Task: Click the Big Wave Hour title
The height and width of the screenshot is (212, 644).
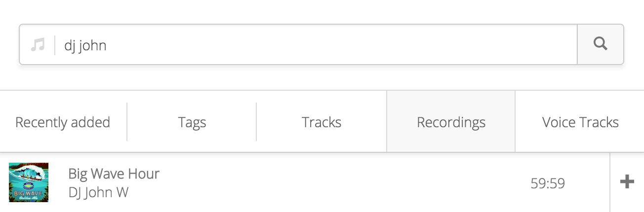Action: click(114, 174)
